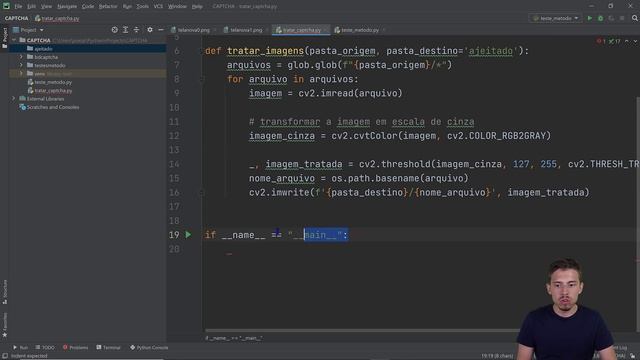640x360 pixels.
Task: Close the telanova0.png tab
Action: pyautogui.click(x=215, y=30)
